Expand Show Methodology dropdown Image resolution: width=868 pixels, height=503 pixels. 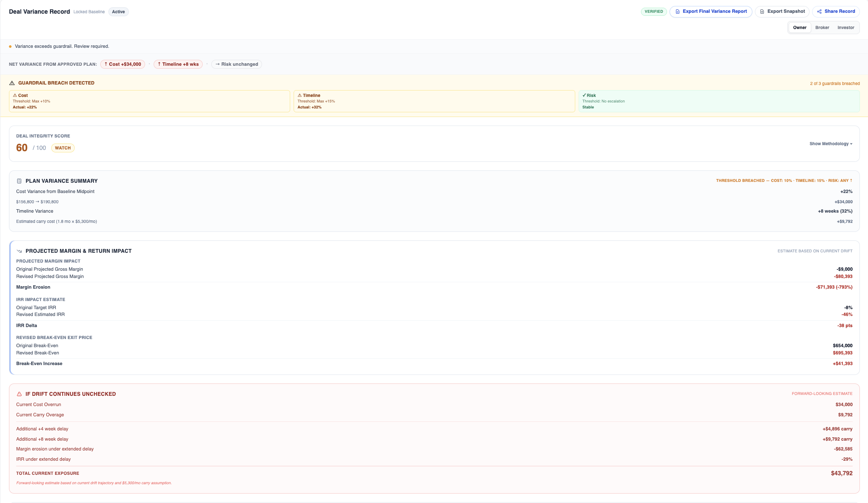(829, 144)
